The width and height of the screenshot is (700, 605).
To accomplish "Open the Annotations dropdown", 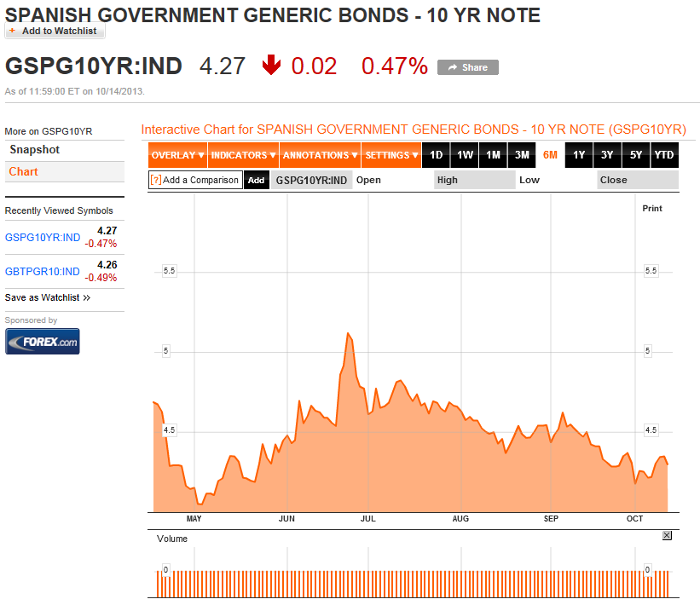I will coord(320,155).
